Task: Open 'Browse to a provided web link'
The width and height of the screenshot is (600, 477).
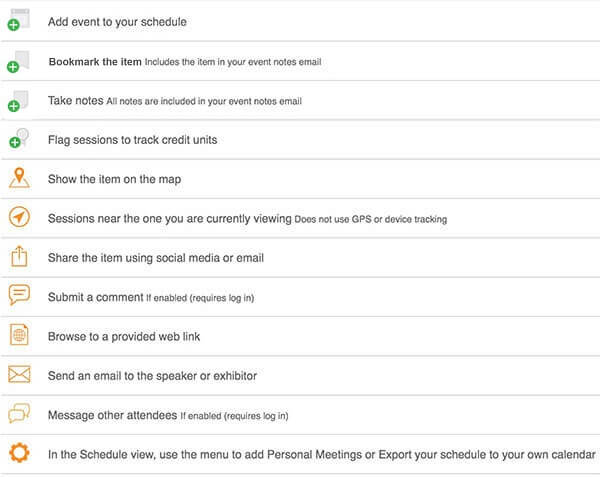Action: (124, 337)
